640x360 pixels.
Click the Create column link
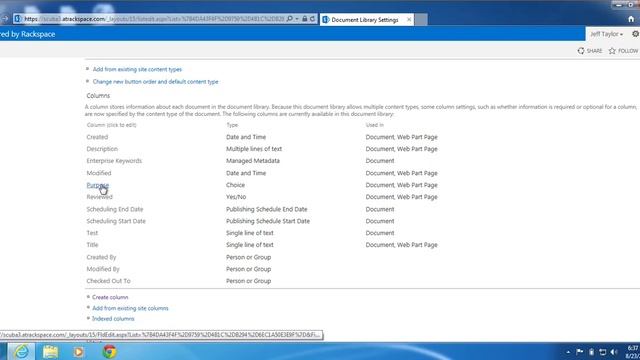[110, 297]
